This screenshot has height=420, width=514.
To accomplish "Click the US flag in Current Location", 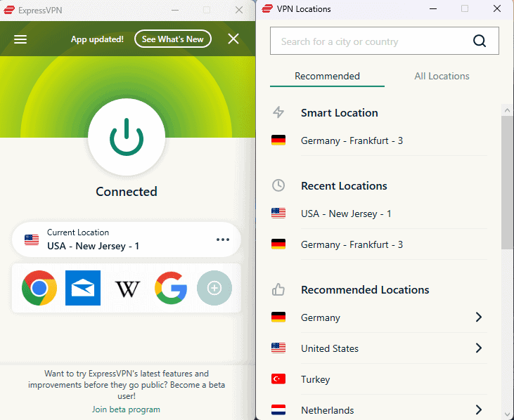I will [32, 239].
